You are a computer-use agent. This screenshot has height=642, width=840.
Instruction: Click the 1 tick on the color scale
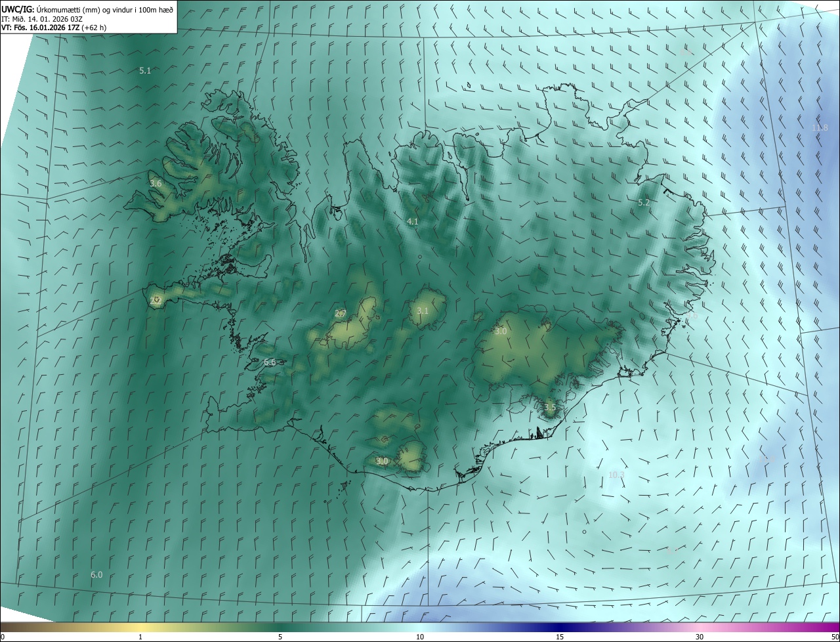pos(140,637)
